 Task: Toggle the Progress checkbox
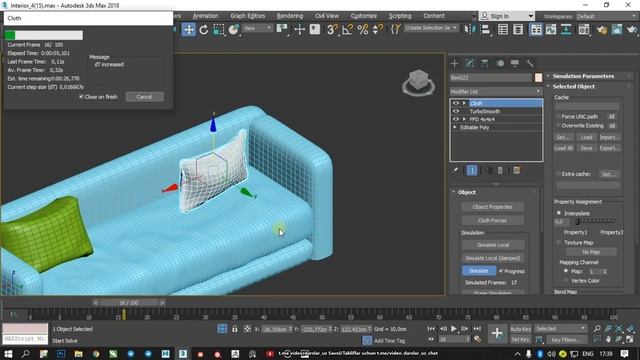501,271
